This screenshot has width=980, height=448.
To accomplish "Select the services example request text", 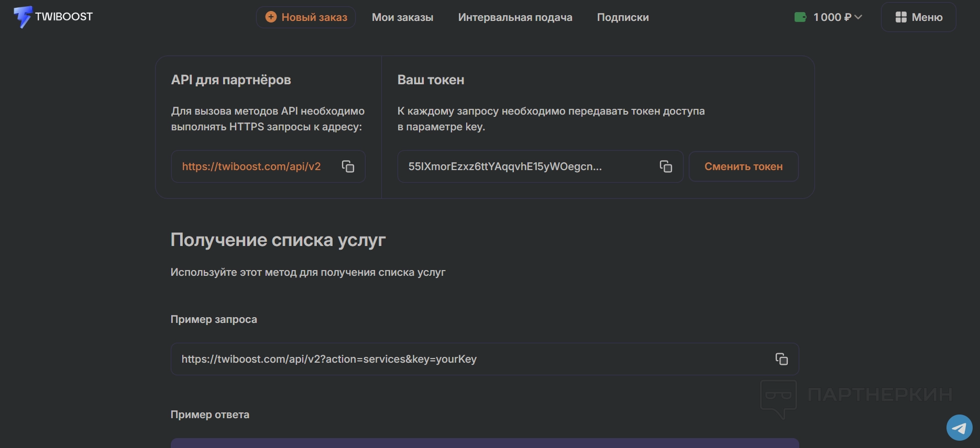I will pyautogui.click(x=329, y=359).
